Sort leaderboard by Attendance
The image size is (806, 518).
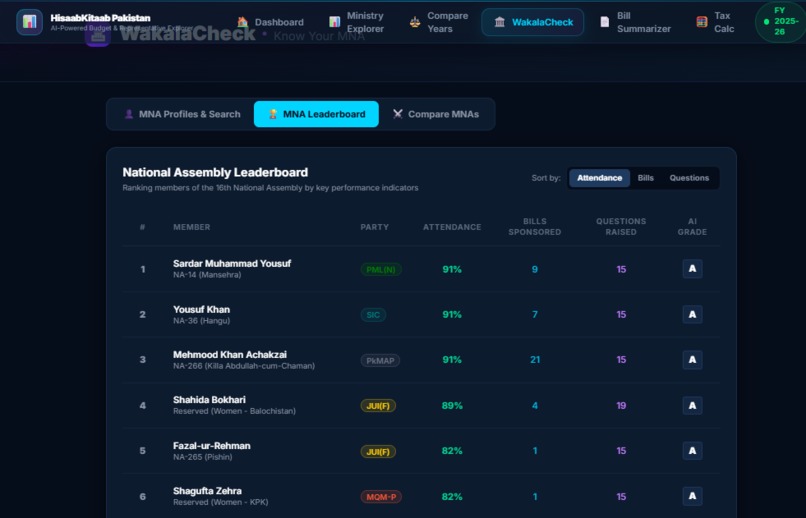(x=599, y=178)
